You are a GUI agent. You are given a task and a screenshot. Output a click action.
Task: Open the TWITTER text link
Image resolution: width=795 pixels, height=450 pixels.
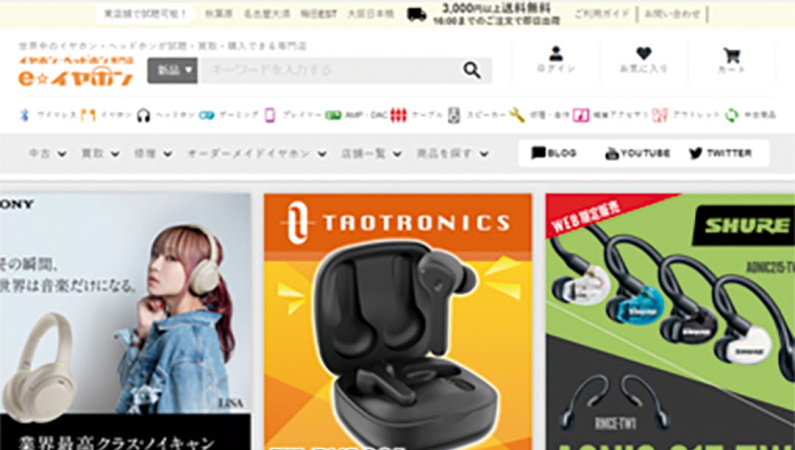729,153
